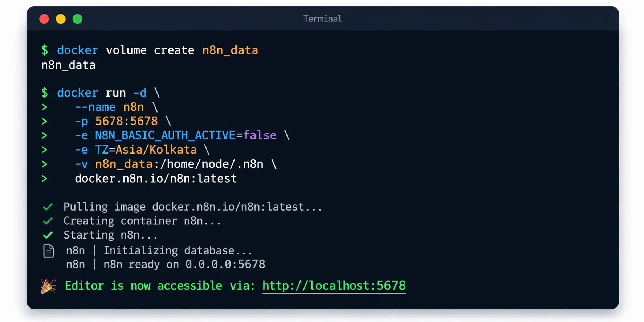Click the document icon beside Initializing database
This screenshot has width=644, height=322.
coord(48,251)
